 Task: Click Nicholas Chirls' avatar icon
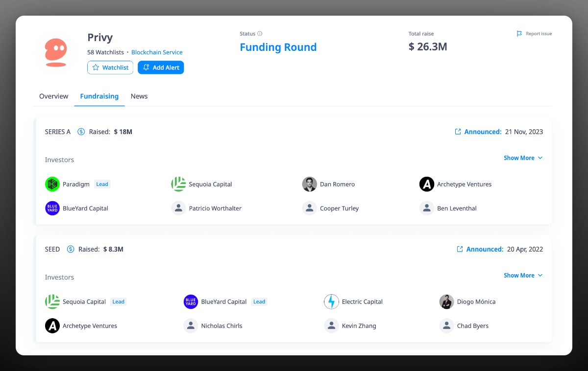pyautogui.click(x=191, y=325)
